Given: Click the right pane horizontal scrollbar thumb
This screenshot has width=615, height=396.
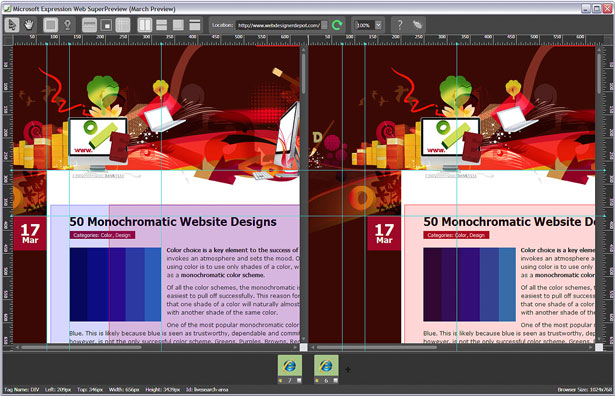Looking at the screenshot, I should (376, 347).
